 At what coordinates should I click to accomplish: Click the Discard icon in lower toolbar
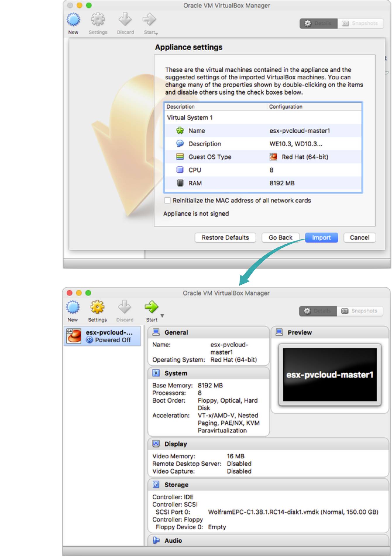coord(125,307)
